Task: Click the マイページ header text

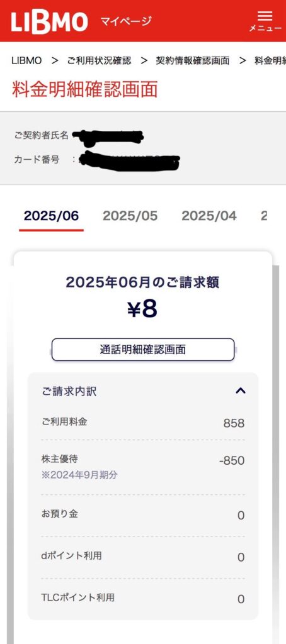Action: (126, 21)
